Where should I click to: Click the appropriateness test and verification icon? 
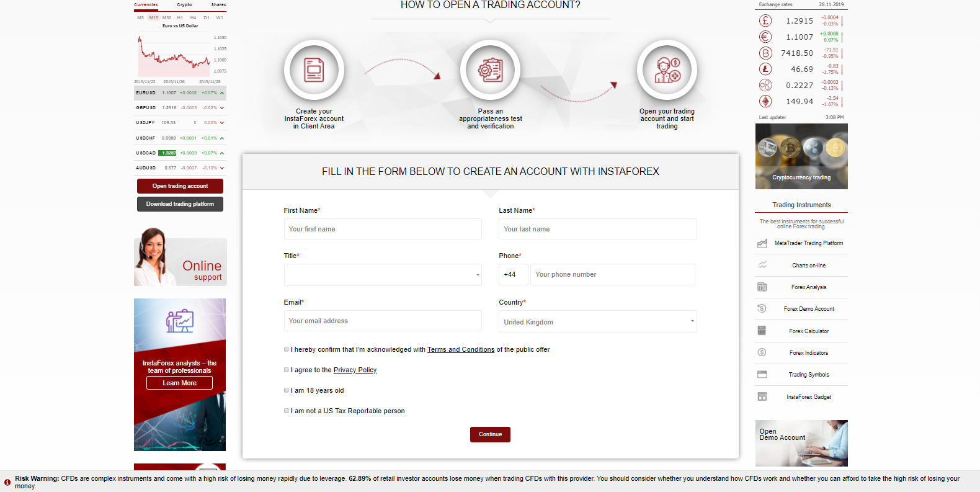tap(490, 70)
